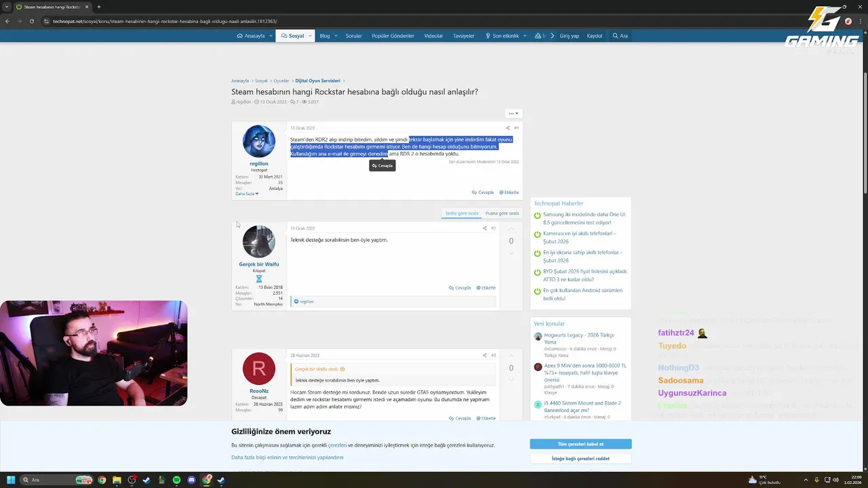Open Gerçek bir Waifu's avatar
The height and width of the screenshot is (488, 868).
pos(259,242)
